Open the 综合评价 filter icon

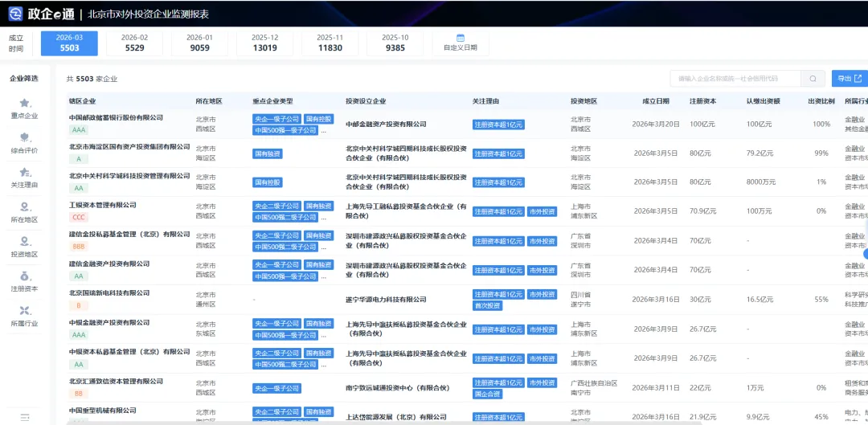(25, 137)
